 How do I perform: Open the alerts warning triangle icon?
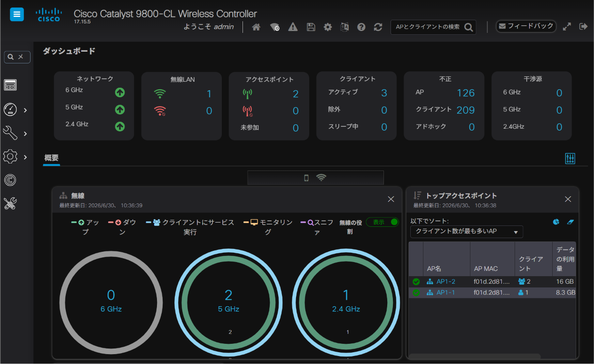click(x=293, y=27)
